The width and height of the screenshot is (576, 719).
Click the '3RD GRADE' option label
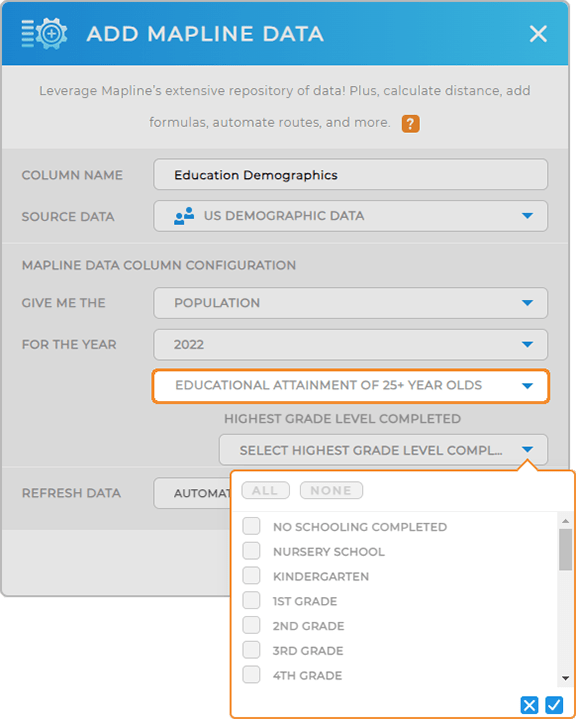[x=308, y=651]
